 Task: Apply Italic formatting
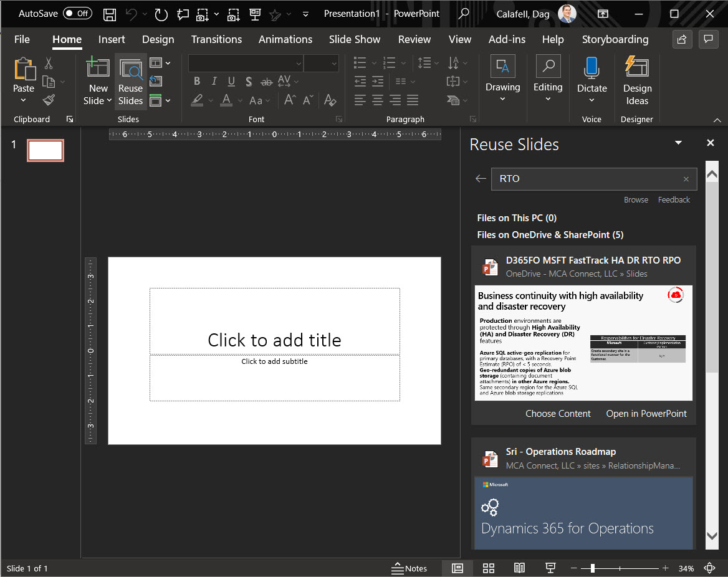point(214,81)
